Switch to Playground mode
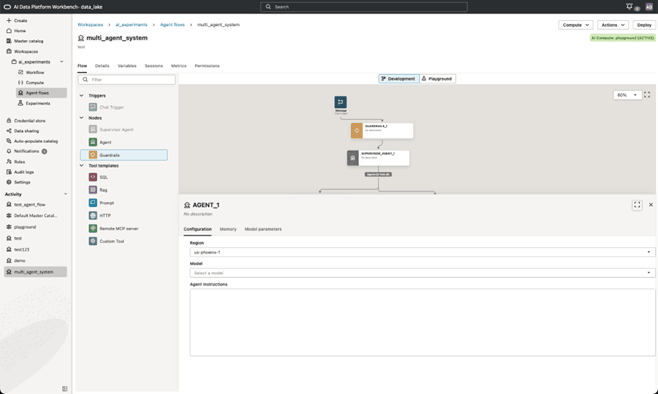This screenshot has width=658, height=394. tap(437, 78)
